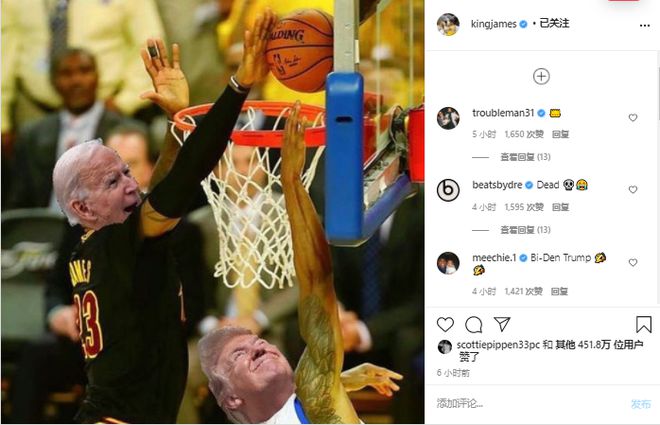Image resolution: width=660 pixels, height=425 pixels.
Task: Open the beatsbydre logo avatar
Action: pos(448,190)
